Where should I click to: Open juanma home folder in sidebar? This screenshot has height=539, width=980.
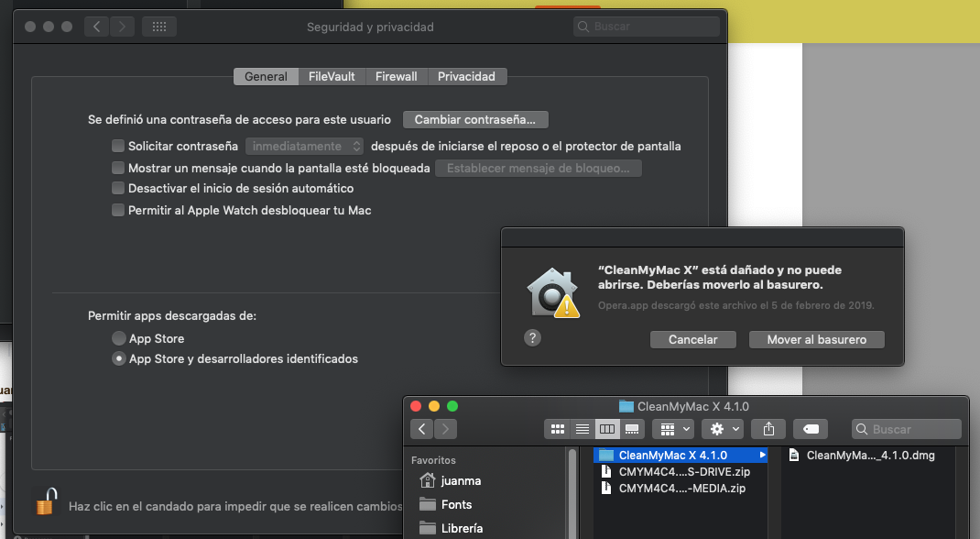(450, 481)
